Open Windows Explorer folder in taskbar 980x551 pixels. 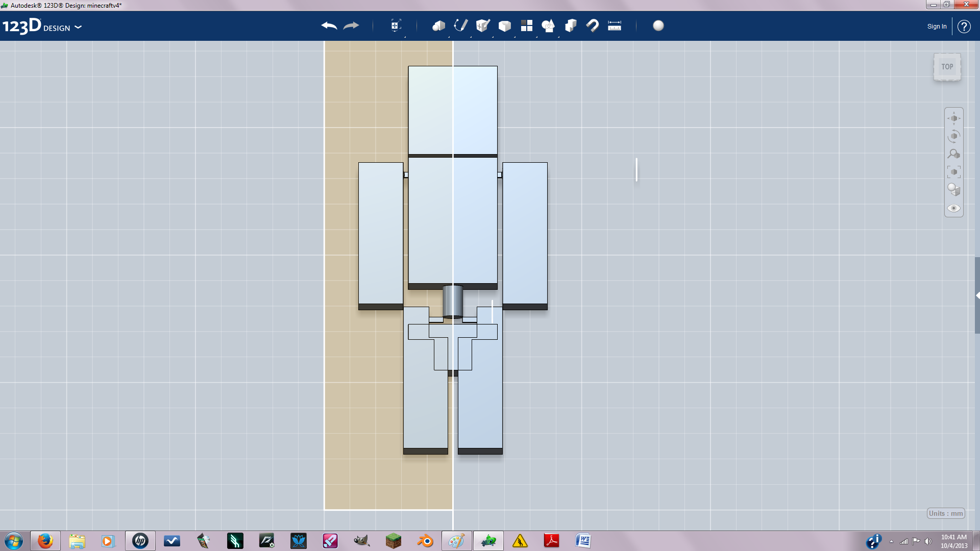[77, 541]
